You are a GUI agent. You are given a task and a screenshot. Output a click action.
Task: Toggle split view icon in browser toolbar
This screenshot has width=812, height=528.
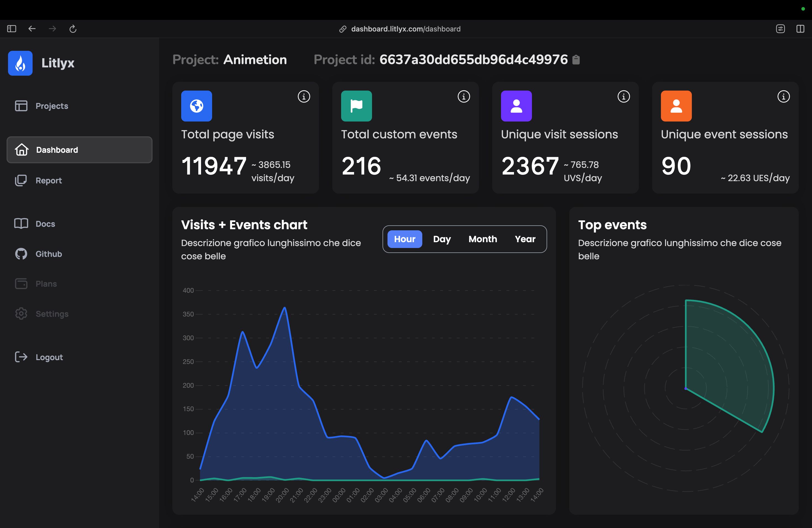[x=800, y=29]
